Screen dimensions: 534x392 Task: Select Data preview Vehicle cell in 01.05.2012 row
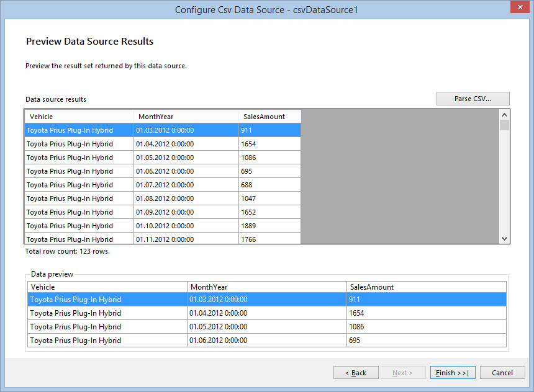coord(107,327)
